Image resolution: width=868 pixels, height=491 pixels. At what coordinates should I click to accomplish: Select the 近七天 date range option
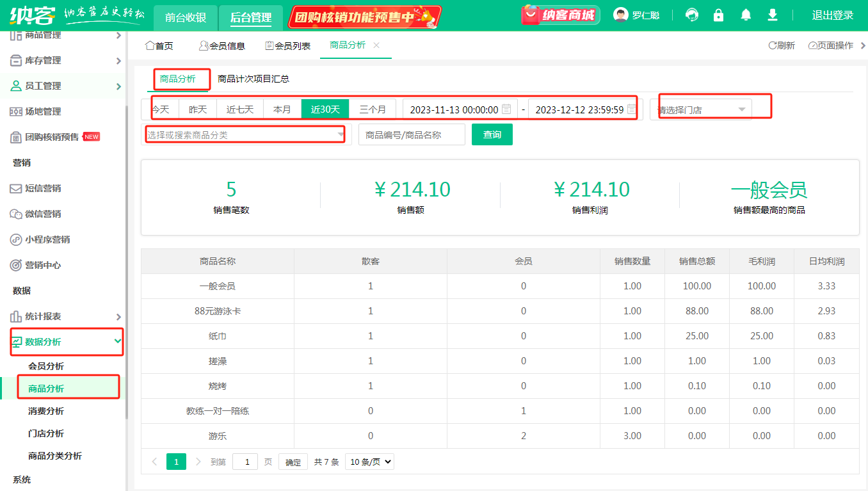[x=240, y=109]
